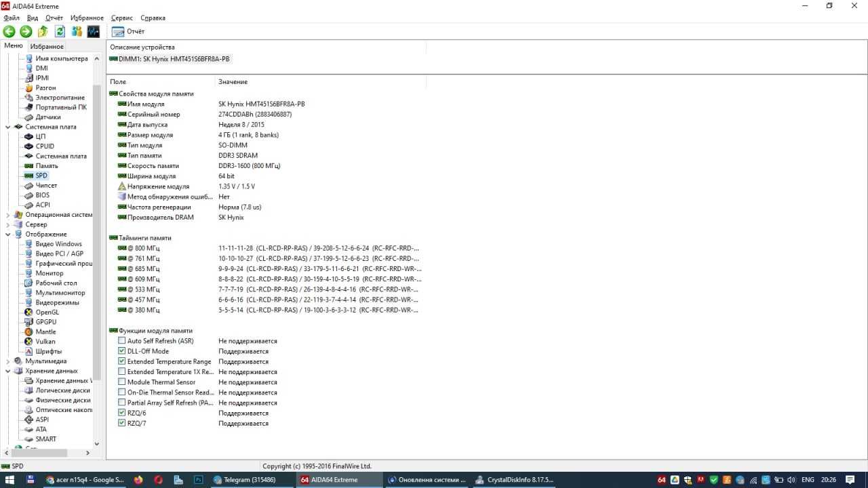Switch to the Меню sidebar tab

14,45
